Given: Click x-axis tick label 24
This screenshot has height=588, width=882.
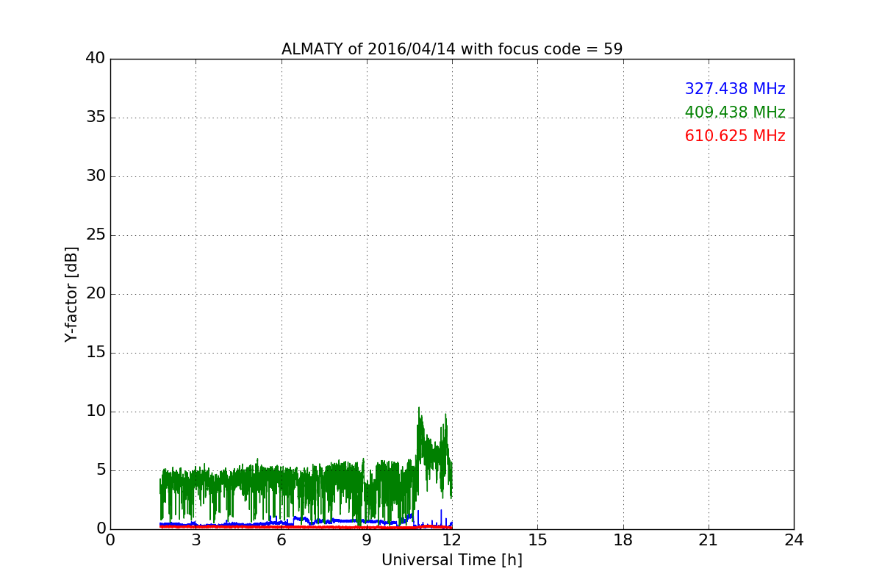Looking at the screenshot, I should point(794,539).
